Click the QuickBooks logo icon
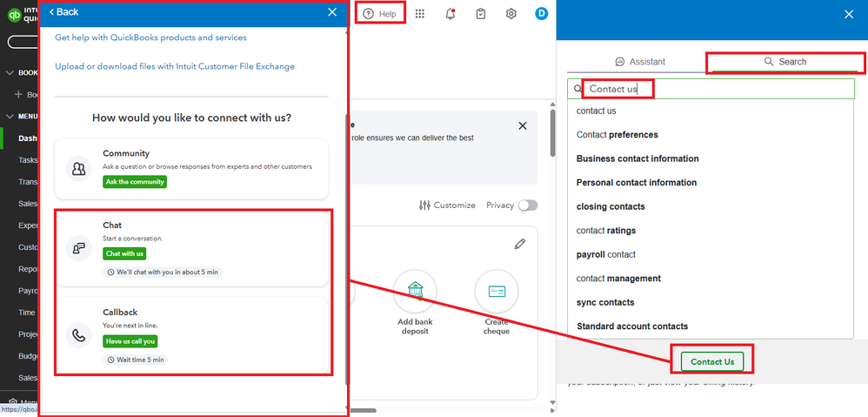868x417 pixels. pos(14,16)
